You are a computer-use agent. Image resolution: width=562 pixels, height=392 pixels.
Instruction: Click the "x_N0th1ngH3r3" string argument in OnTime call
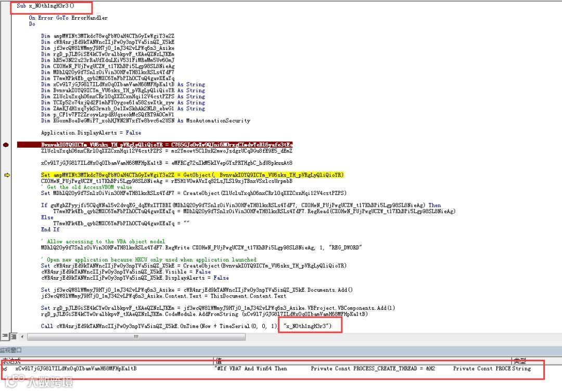306,326
